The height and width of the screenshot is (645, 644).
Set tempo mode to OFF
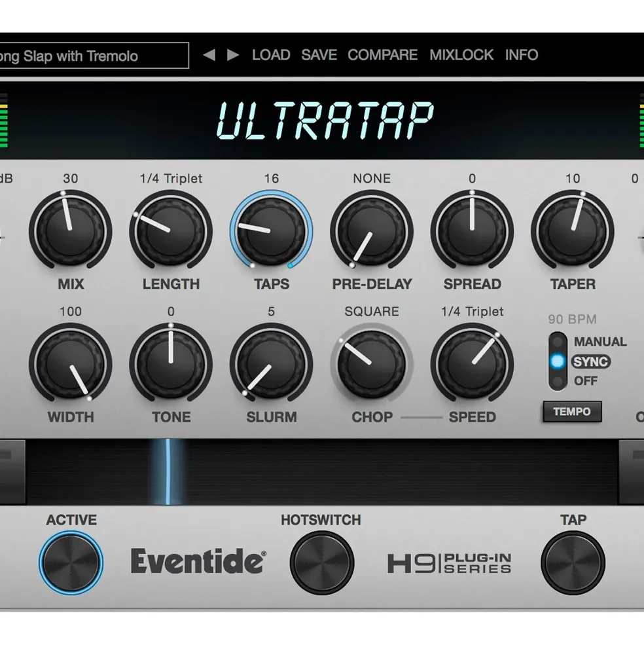coord(586,381)
